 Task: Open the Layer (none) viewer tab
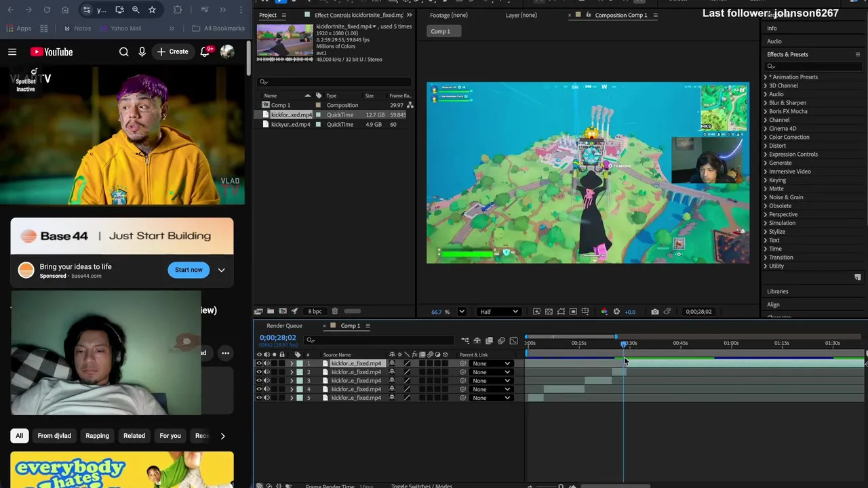coord(521,15)
